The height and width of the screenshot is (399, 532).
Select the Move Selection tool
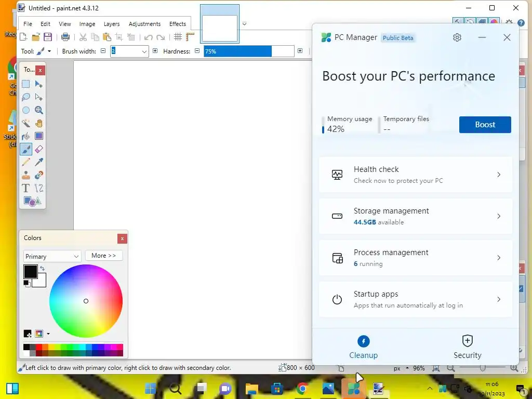(x=38, y=97)
